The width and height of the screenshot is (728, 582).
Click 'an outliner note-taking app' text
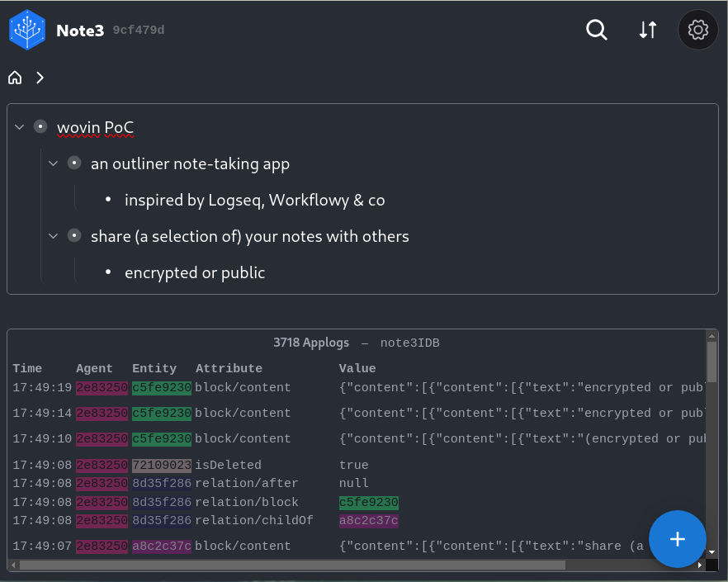click(190, 163)
